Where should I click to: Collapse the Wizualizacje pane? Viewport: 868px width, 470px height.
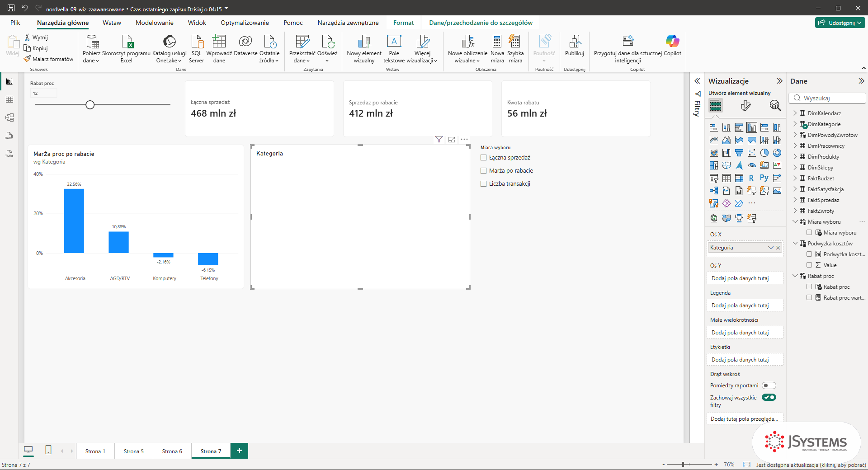point(779,81)
